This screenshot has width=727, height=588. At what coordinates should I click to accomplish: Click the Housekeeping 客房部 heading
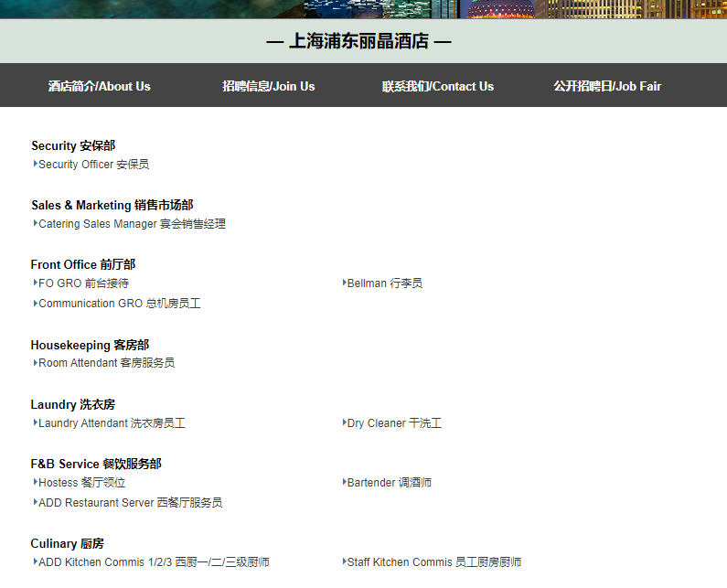point(90,345)
